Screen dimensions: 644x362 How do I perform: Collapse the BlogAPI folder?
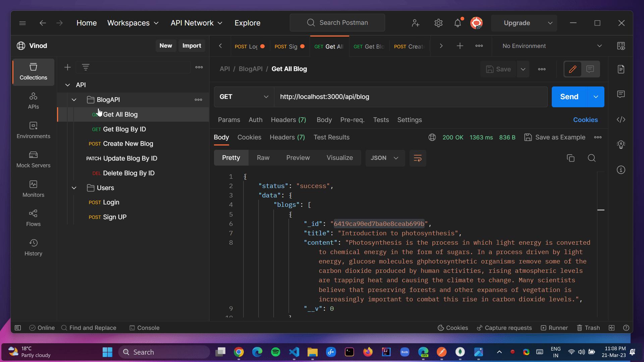pyautogui.click(x=74, y=100)
